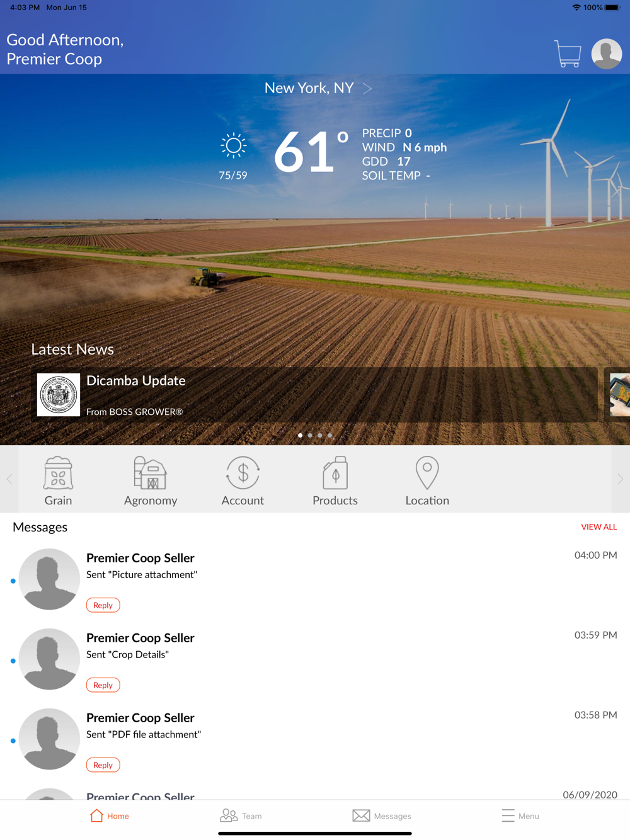
Task: Tap the "Latest News" heading
Action: tap(72, 349)
